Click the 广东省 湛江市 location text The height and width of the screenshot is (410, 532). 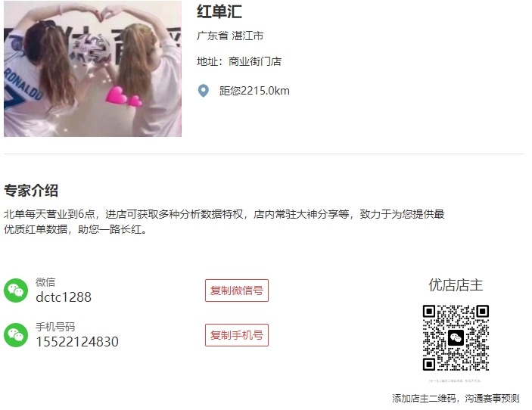point(230,36)
